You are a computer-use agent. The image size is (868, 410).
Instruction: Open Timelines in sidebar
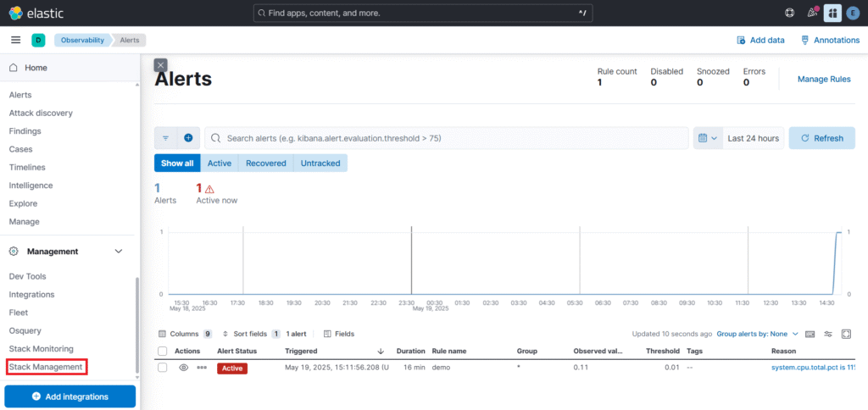coord(27,167)
